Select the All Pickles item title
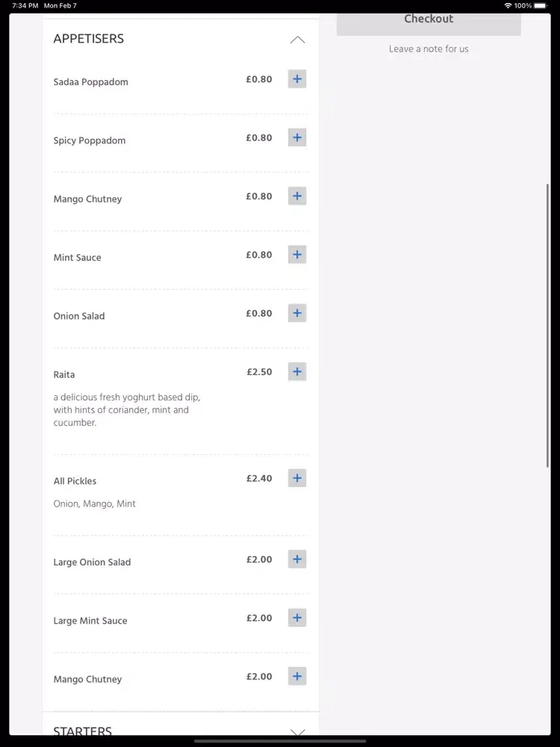Image resolution: width=560 pixels, height=747 pixels. (75, 481)
